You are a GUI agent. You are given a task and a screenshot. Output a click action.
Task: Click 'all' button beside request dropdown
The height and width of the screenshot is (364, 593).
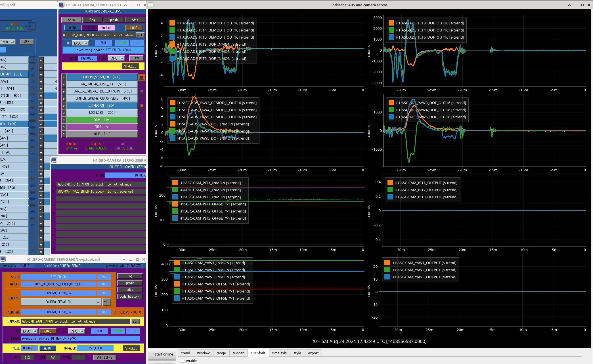[x=106, y=302]
